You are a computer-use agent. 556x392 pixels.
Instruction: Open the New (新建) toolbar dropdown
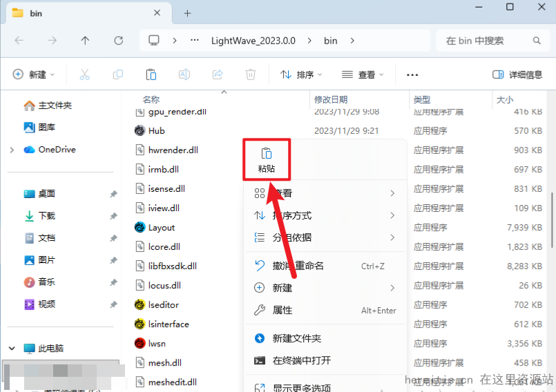(x=34, y=75)
